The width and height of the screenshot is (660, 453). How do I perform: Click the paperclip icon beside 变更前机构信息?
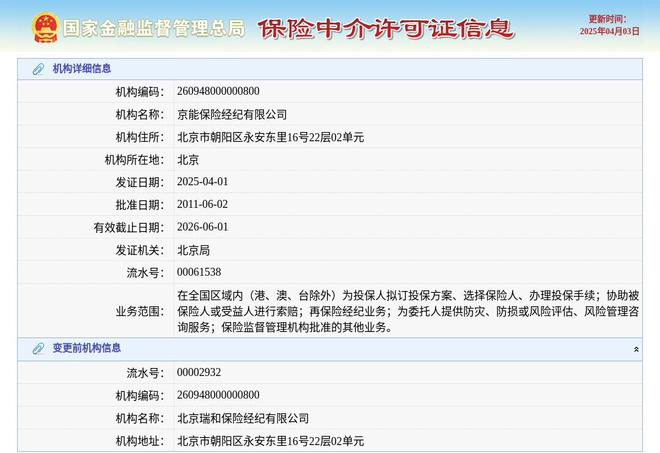(x=38, y=349)
